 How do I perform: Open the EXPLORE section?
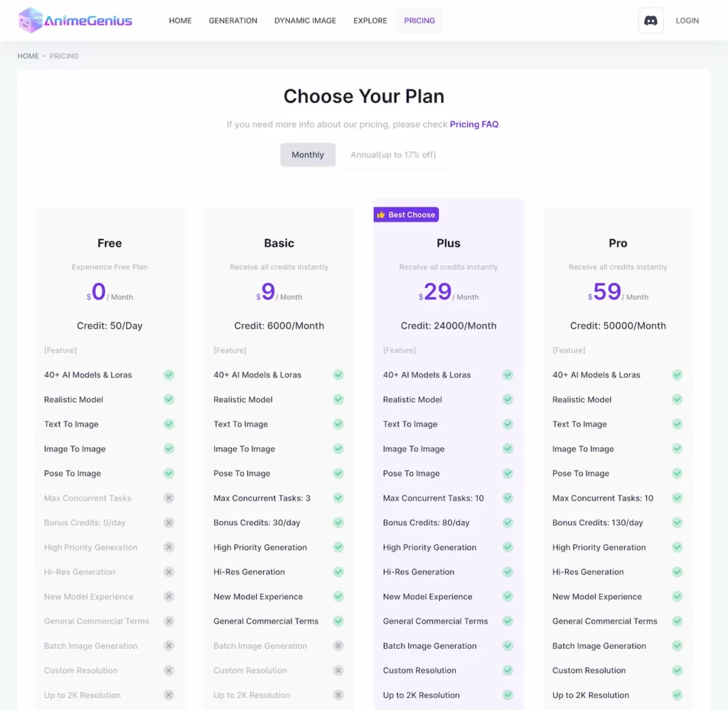point(370,21)
